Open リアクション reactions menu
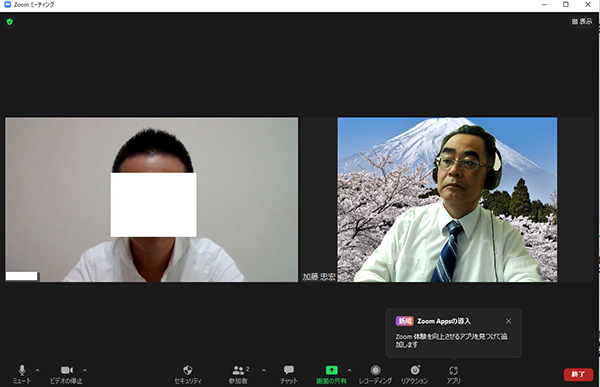This screenshot has height=387, width=600. coord(414,374)
